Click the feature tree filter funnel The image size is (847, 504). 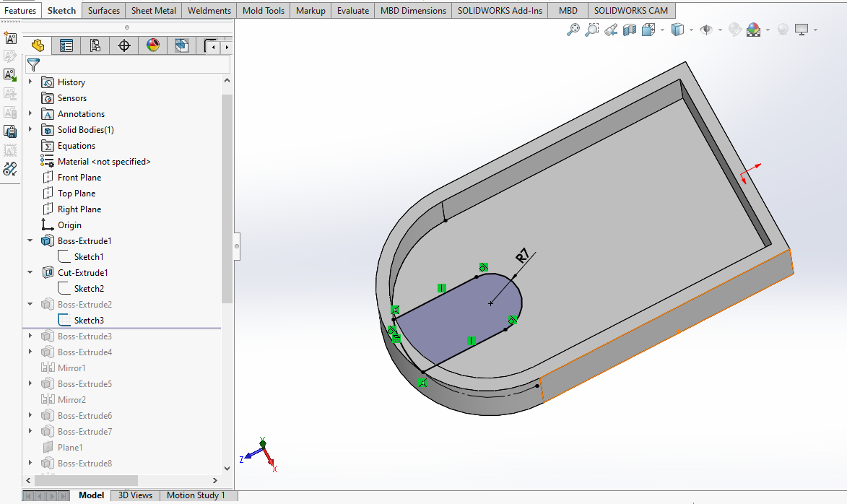pos(33,65)
